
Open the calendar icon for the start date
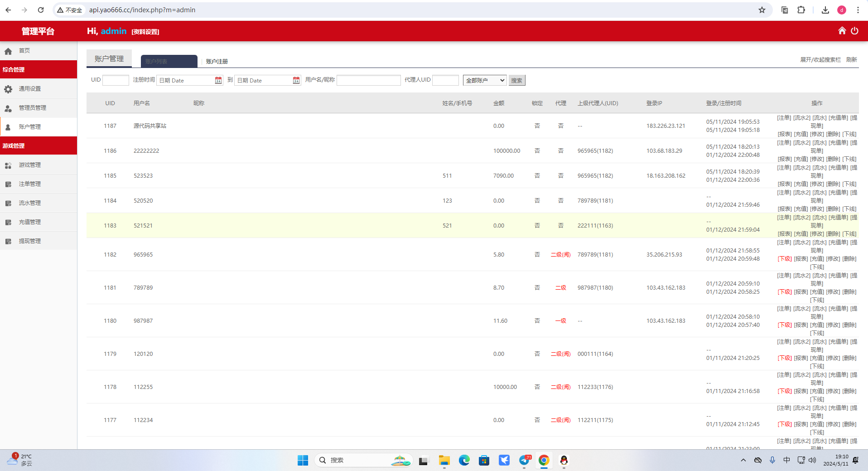218,80
